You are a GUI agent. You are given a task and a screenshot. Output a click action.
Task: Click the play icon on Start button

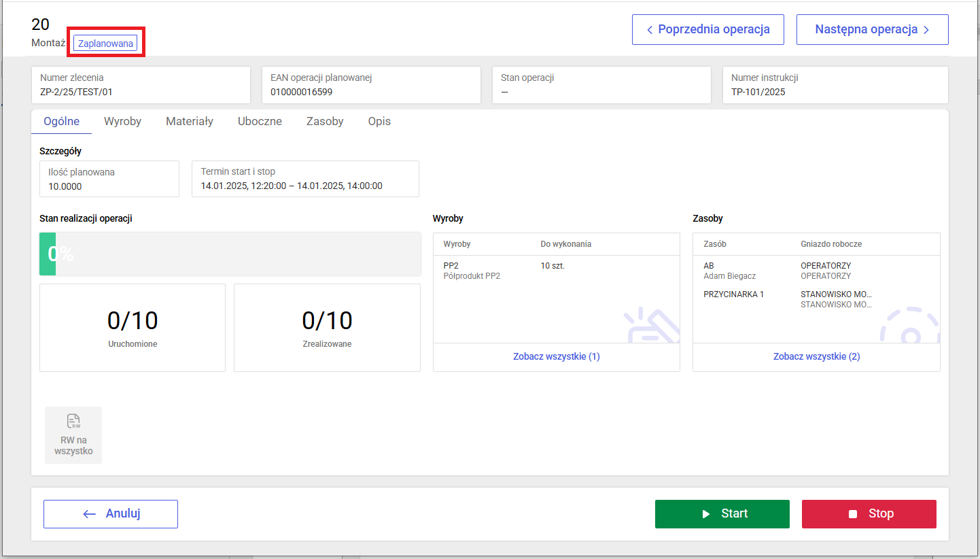pyautogui.click(x=706, y=514)
